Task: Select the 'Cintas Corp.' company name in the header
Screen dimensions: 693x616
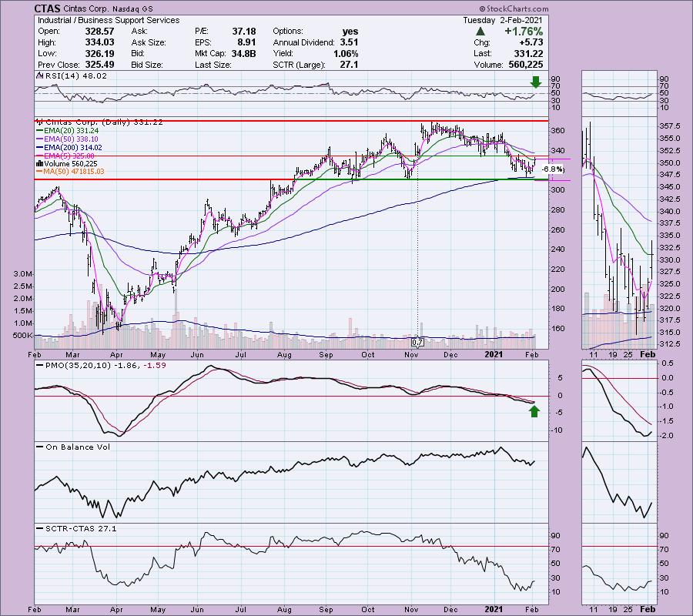Action: [x=85, y=8]
